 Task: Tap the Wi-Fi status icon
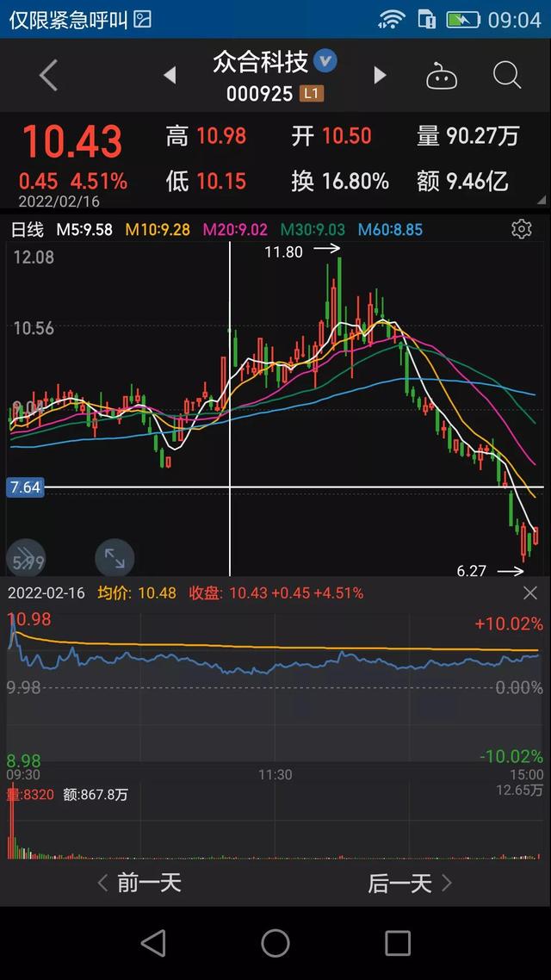[392, 19]
